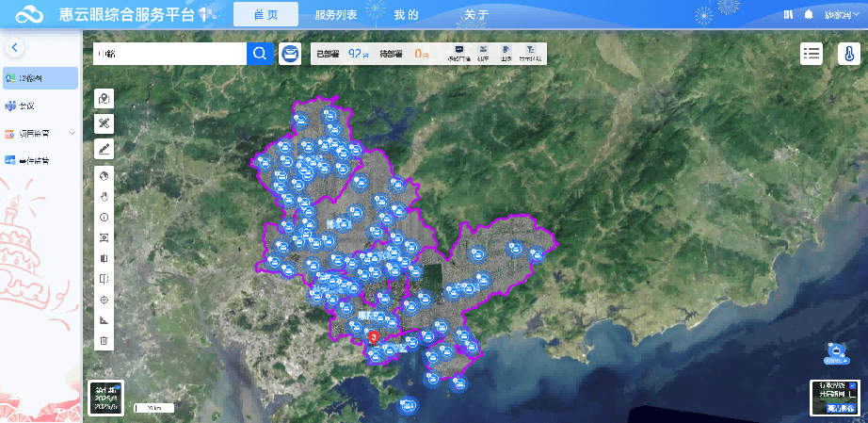Expand the 项目监管 sidebar submenu
The image size is (868, 423).
click(x=72, y=134)
